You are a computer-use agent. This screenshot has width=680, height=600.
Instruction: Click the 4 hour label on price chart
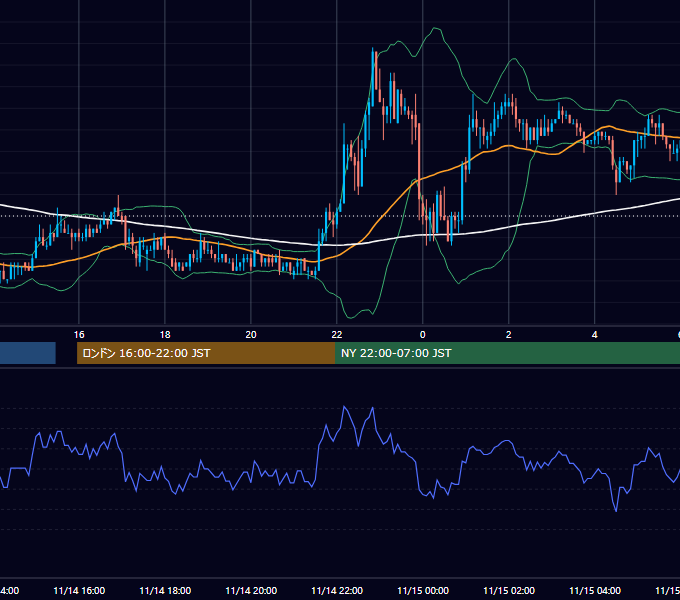coord(594,335)
